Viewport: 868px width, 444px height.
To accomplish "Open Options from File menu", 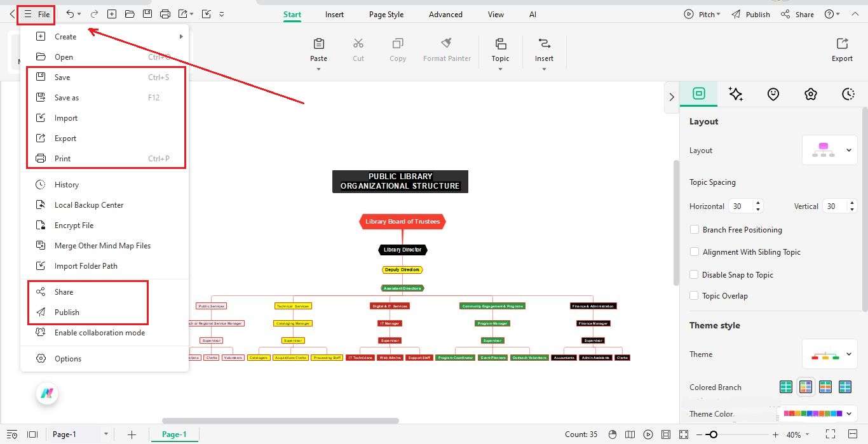I will pos(105,358).
